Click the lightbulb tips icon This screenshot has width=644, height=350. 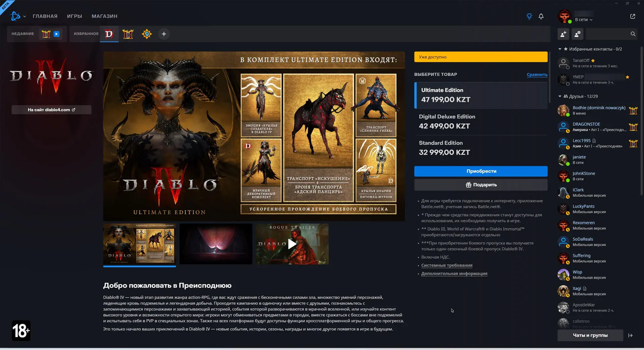[x=529, y=16]
